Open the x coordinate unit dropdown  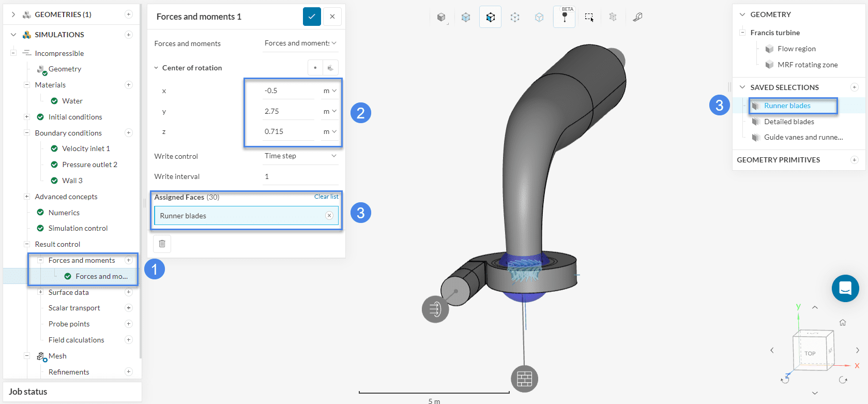pos(330,91)
